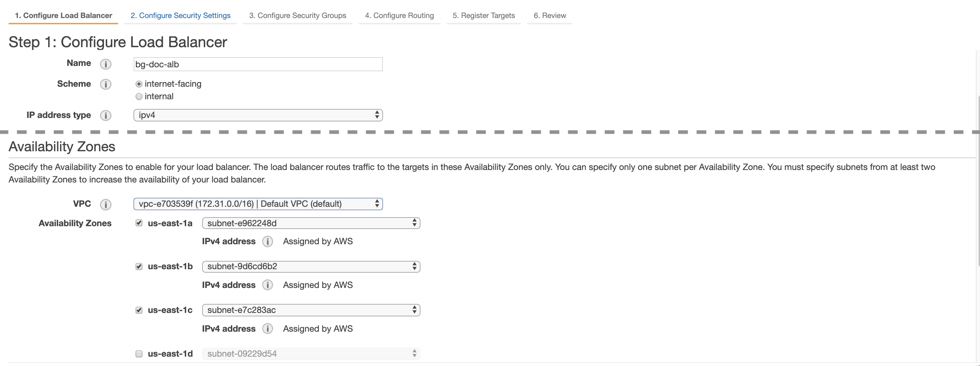Show IPv4 address info for us-east-1c
980x366 pixels.
(x=267, y=329)
